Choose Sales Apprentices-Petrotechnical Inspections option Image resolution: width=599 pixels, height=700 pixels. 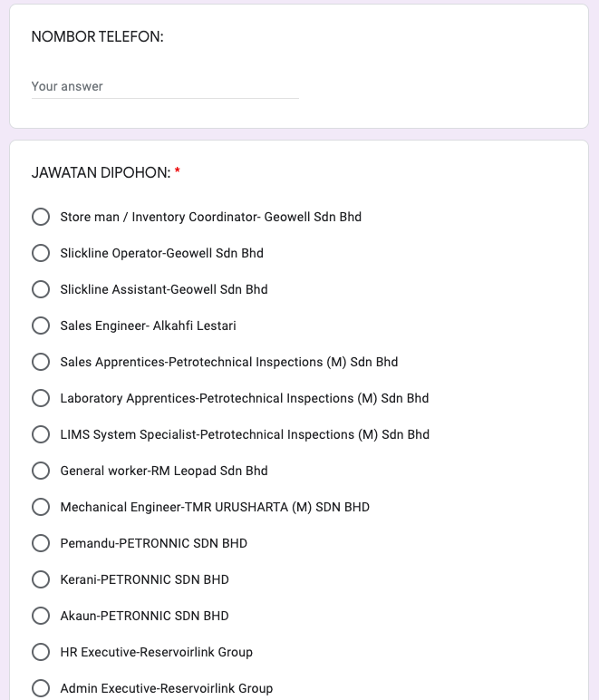(x=41, y=362)
